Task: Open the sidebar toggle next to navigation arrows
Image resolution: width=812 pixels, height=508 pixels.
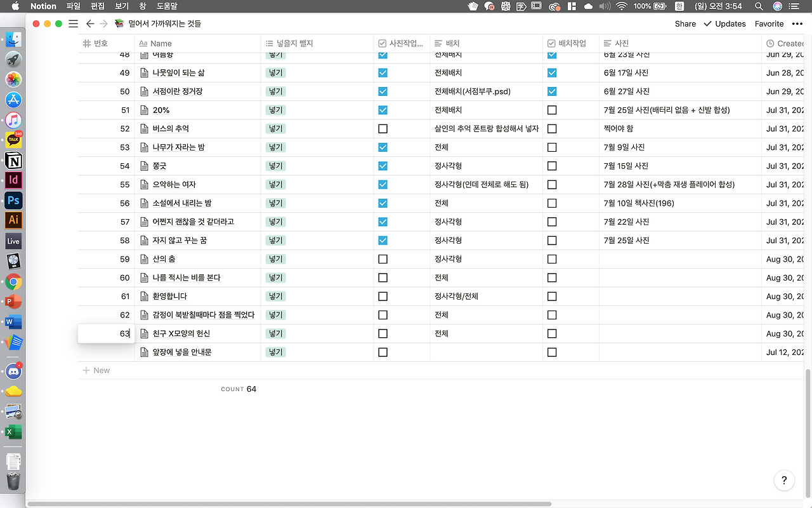Action: pos(73,23)
